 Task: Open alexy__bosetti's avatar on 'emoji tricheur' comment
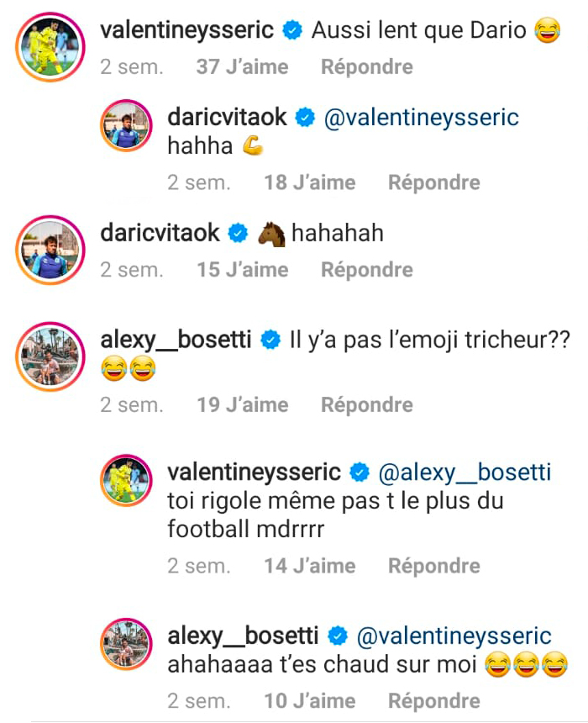point(51,357)
